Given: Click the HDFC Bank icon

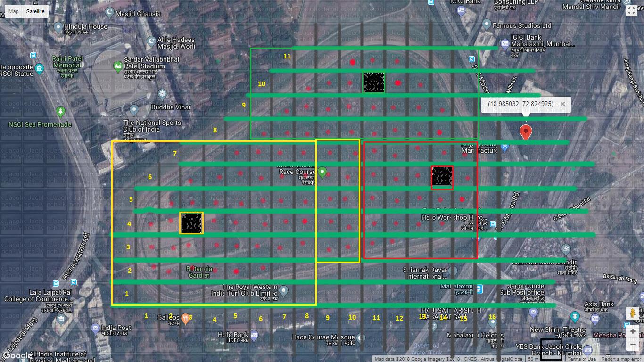Looking at the screenshot, I should pos(254,335).
